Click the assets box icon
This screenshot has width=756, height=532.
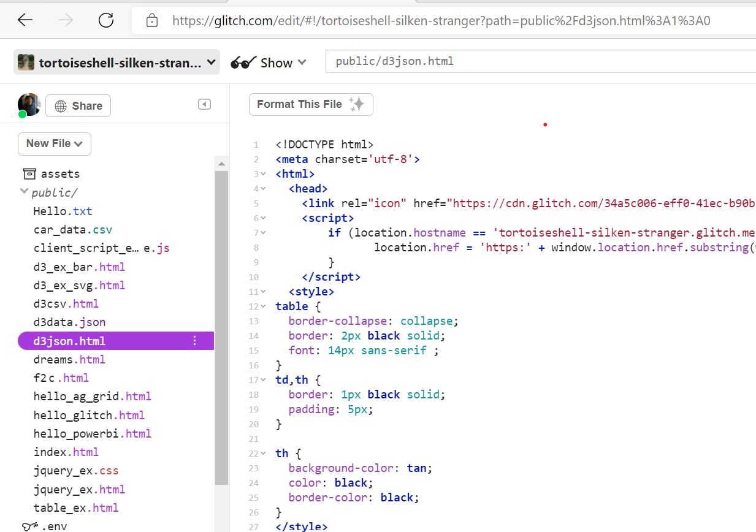[29, 173]
